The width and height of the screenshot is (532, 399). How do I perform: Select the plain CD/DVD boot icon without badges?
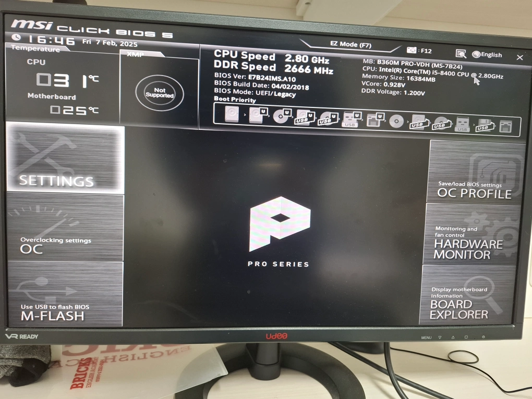click(x=396, y=121)
